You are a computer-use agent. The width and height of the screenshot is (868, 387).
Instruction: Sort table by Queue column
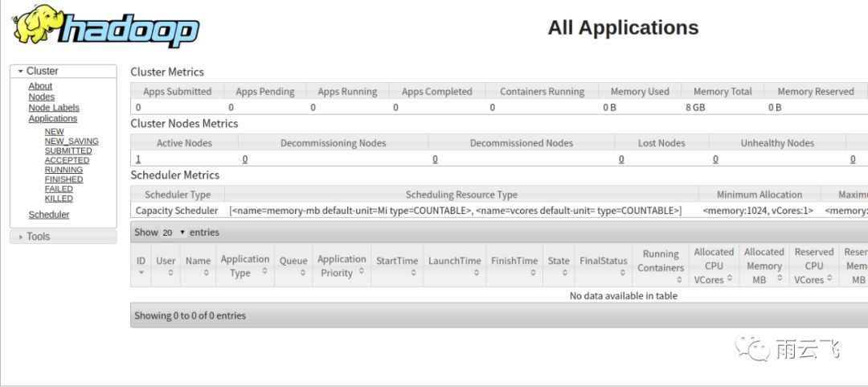[x=293, y=265]
